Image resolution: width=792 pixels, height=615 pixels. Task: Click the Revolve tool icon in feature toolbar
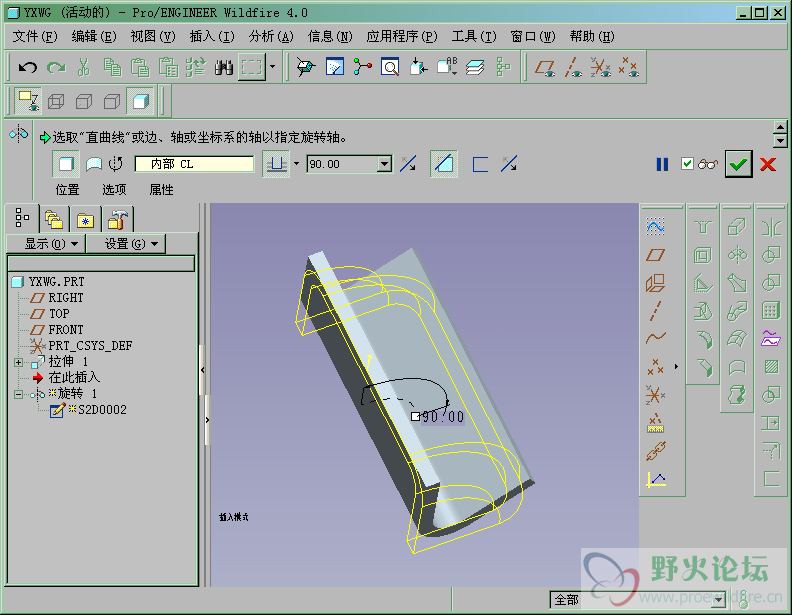(x=737, y=255)
